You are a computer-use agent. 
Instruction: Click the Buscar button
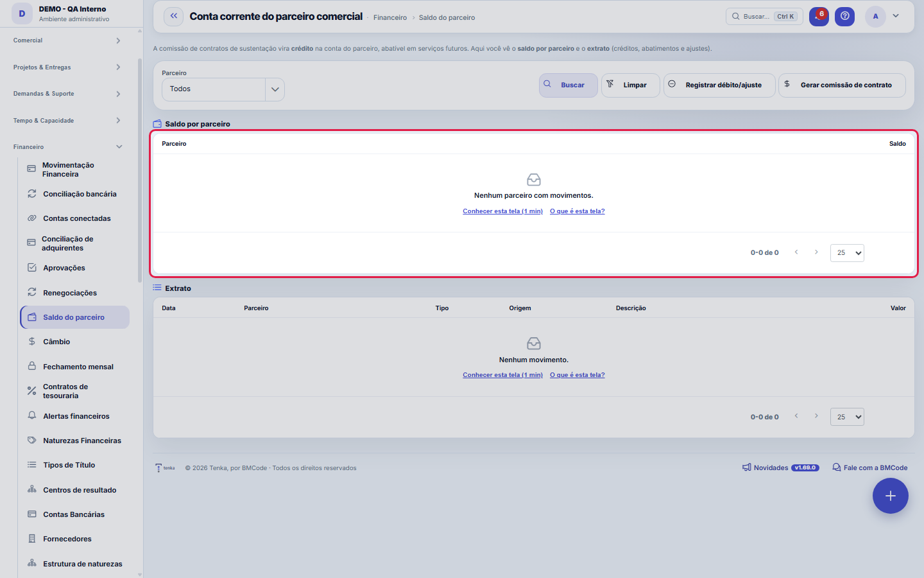pyautogui.click(x=568, y=85)
